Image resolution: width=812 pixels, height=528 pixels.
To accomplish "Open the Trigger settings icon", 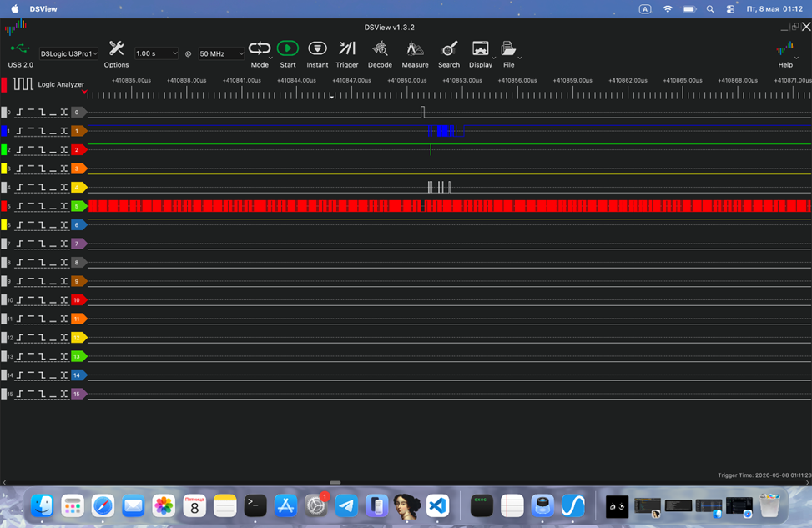I will pyautogui.click(x=347, y=48).
